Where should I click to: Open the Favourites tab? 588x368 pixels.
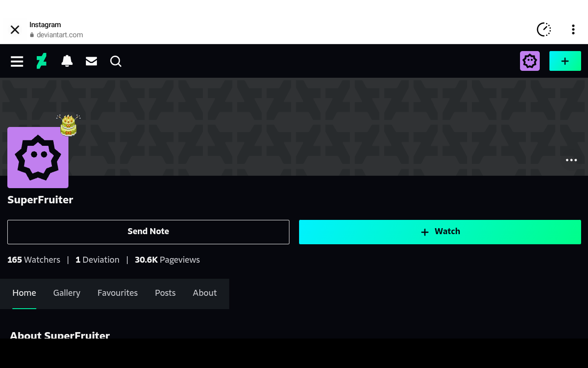click(118, 293)
